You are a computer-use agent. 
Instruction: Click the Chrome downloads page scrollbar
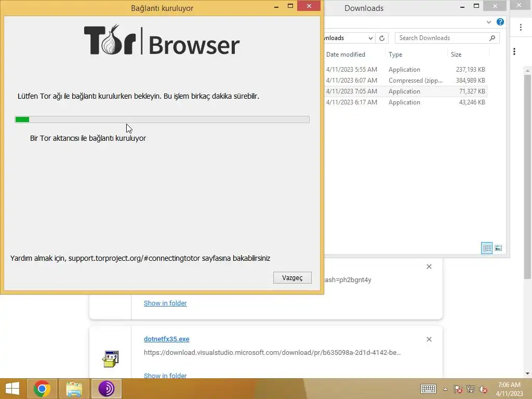(x=527, y=176)
